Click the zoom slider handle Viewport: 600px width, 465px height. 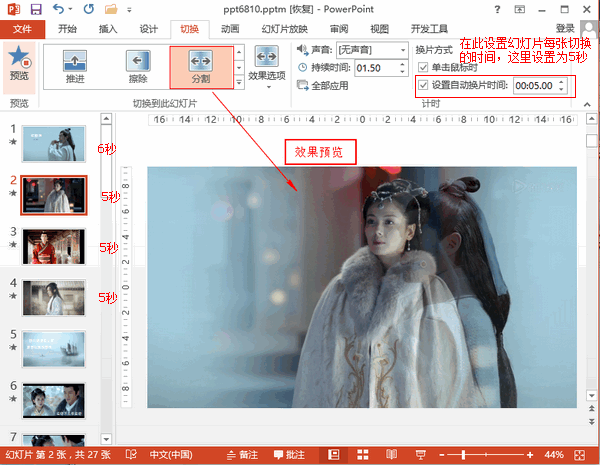coord(463,455)
